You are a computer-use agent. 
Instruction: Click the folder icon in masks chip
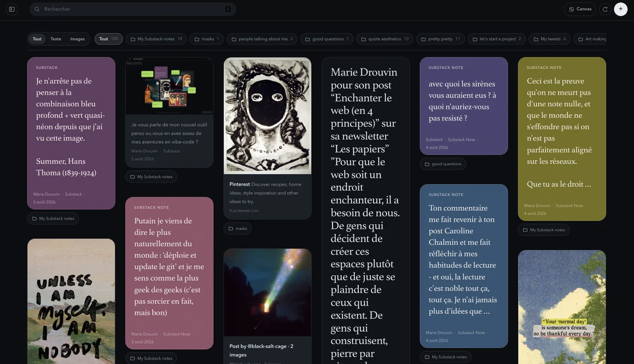(x=197, y=39)
